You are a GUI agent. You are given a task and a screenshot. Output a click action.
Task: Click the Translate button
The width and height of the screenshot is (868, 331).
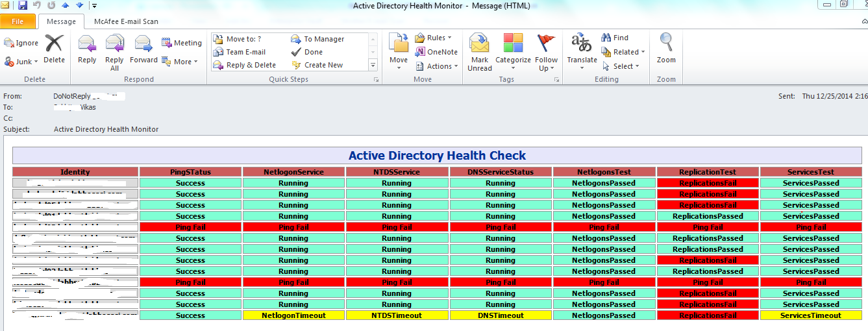point(582,52)
